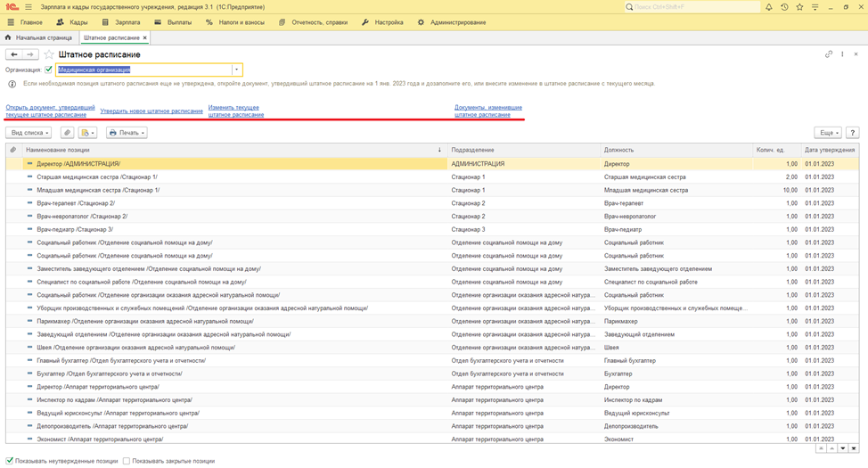Open the Зарплата menu section

tap(121, 22)
